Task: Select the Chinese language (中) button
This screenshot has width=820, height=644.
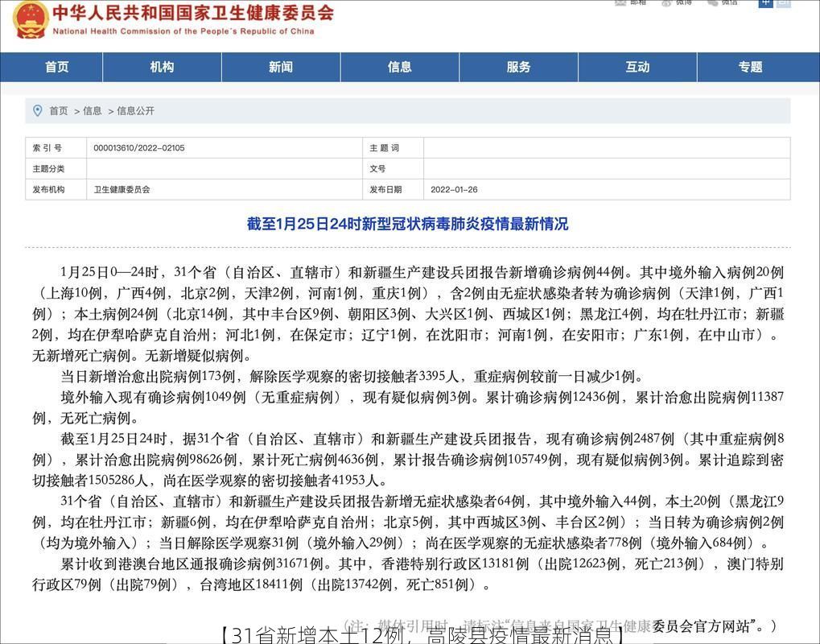Action: [764, 4]
